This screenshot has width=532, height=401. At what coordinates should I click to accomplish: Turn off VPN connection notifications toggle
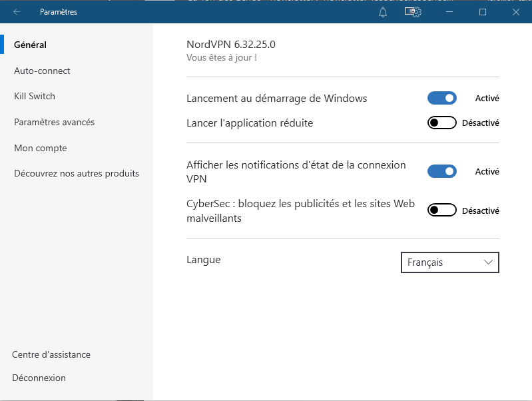click(441, 171)
